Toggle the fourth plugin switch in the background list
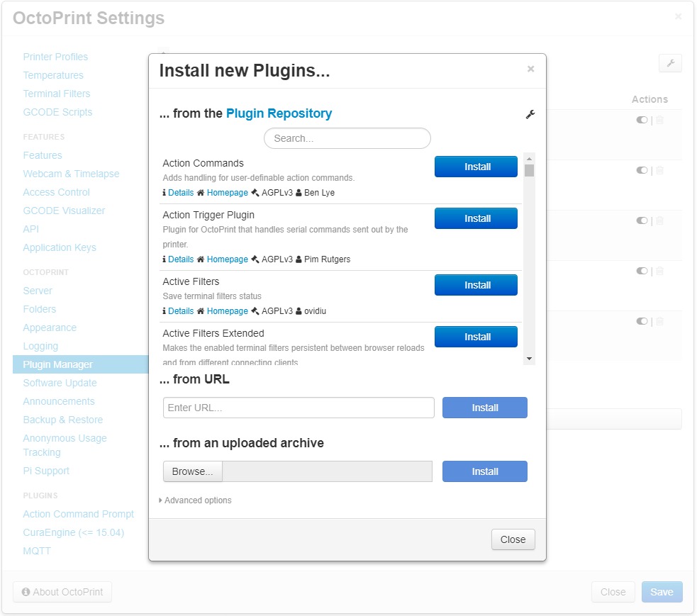This screenshot has width=697, height=616. [642, 271]
